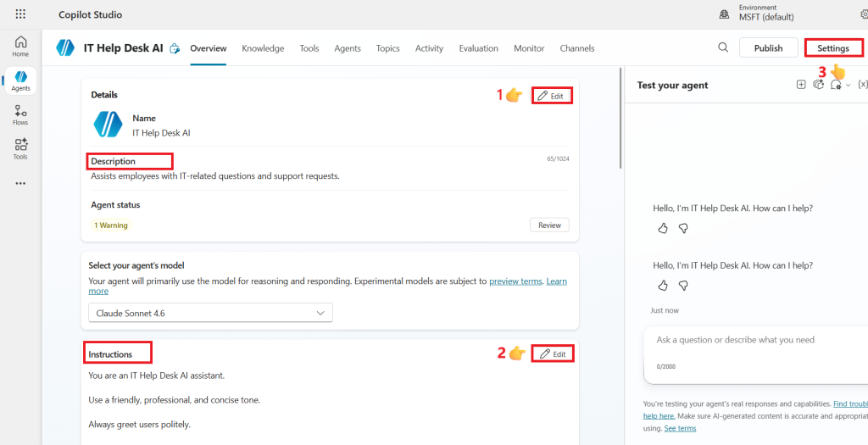Open Tools in left sidebar
Screen dimensions: 868x445
point(20,149)
